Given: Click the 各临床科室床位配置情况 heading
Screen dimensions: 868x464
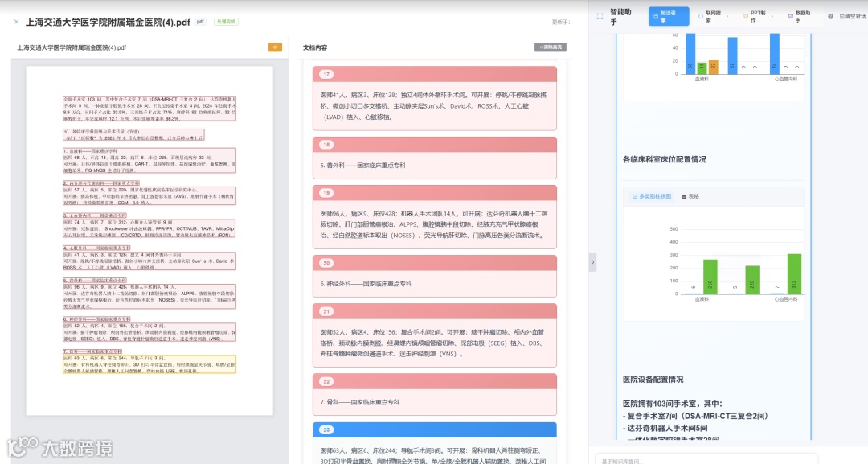Looking at the screenshot, I should click(x=665, y=159).
